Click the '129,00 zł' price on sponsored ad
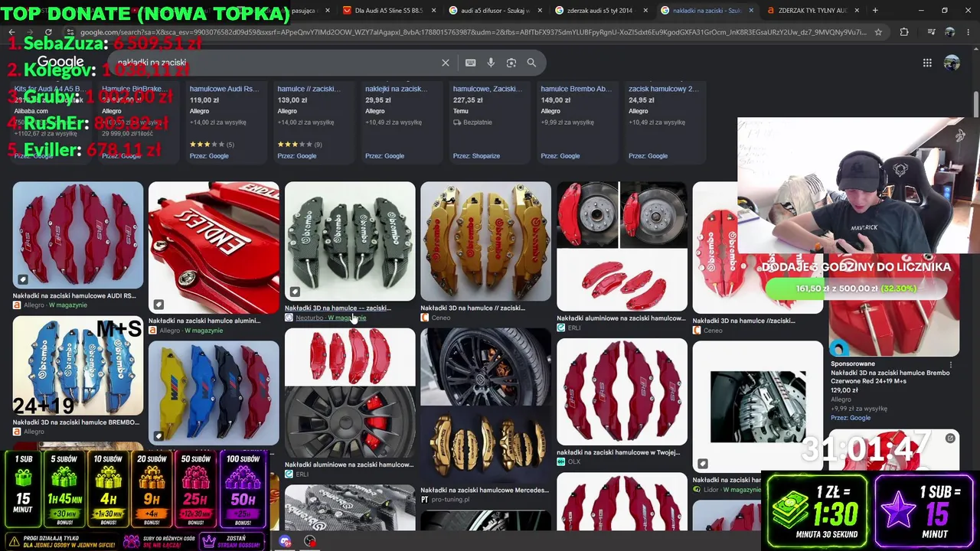The image size is (980, 551). point(844,390)
